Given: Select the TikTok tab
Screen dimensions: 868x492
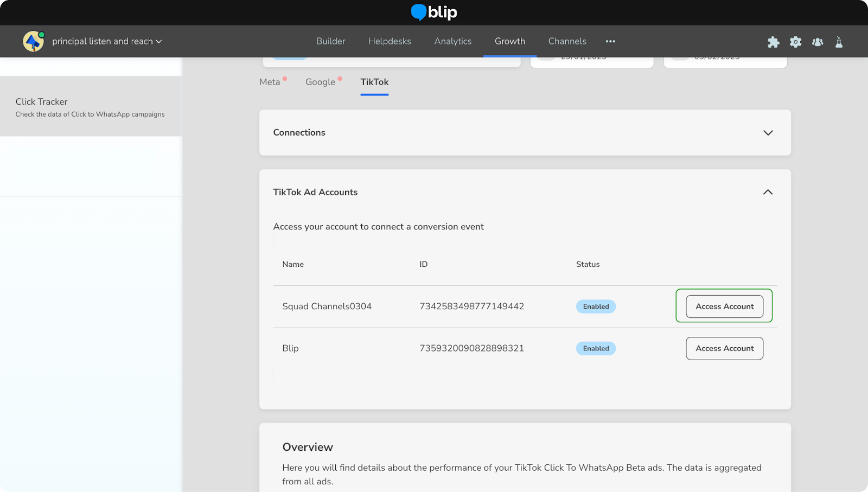Looking at the screenshot, I should pyautogui.click(x=374, y=82).
